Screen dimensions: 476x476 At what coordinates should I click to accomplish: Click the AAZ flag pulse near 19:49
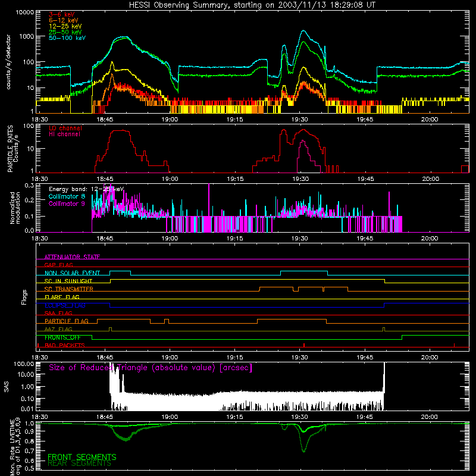tap(384, 330)
